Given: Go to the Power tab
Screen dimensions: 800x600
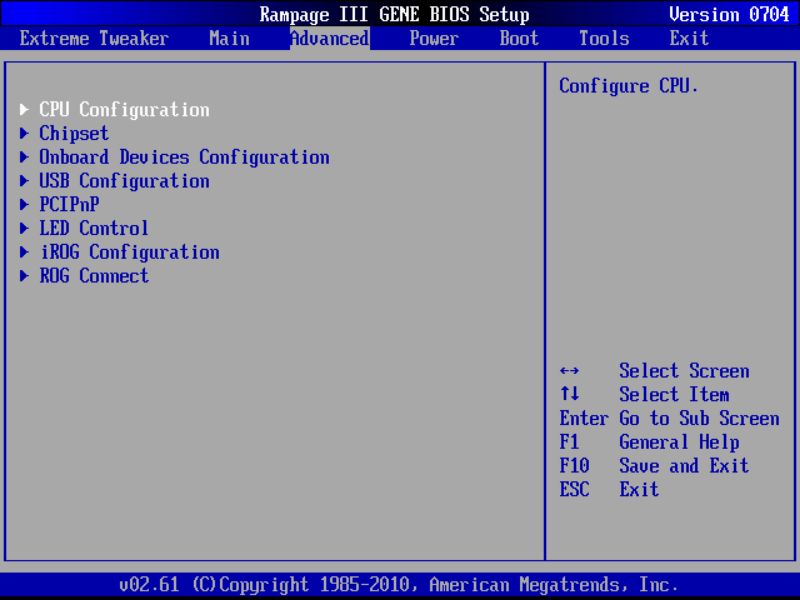Looking at the screenshot, I should 434,39.
